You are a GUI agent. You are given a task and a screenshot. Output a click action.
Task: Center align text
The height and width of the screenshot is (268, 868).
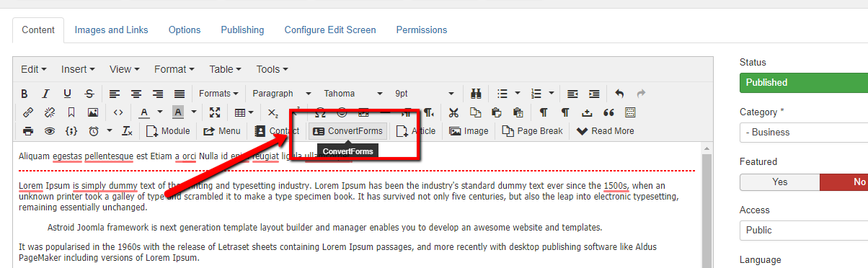136,94
